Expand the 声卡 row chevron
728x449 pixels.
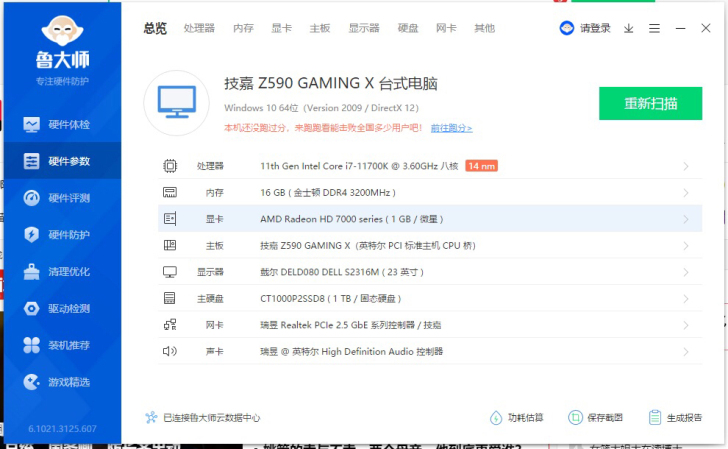coord(686,351)
